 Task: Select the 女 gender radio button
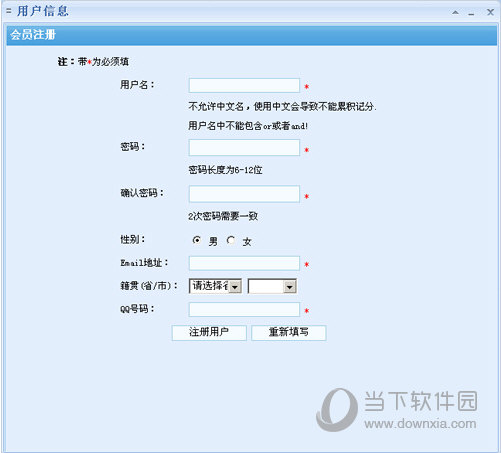point(231,240)
